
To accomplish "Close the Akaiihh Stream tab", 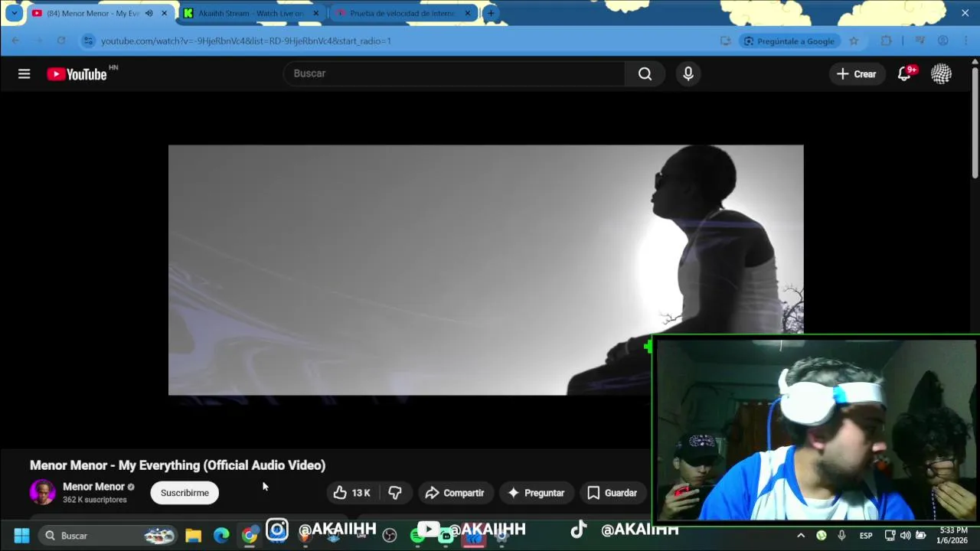I will 315,13.
